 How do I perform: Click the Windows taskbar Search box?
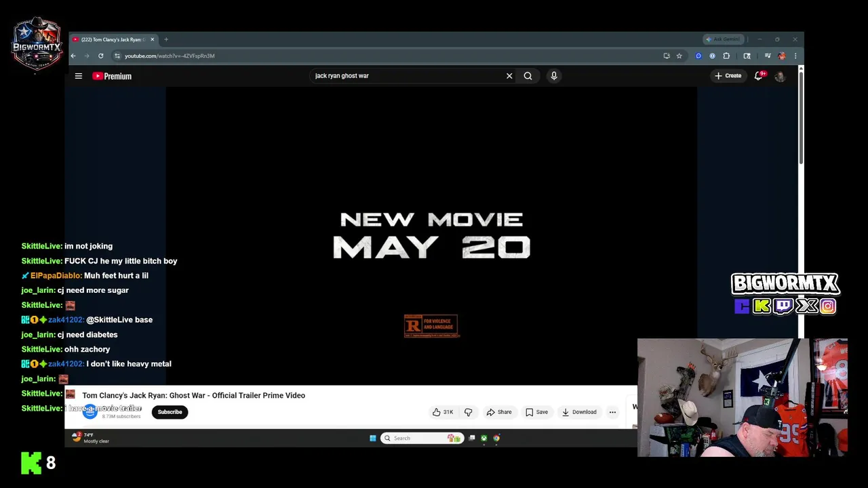[422, 439]
